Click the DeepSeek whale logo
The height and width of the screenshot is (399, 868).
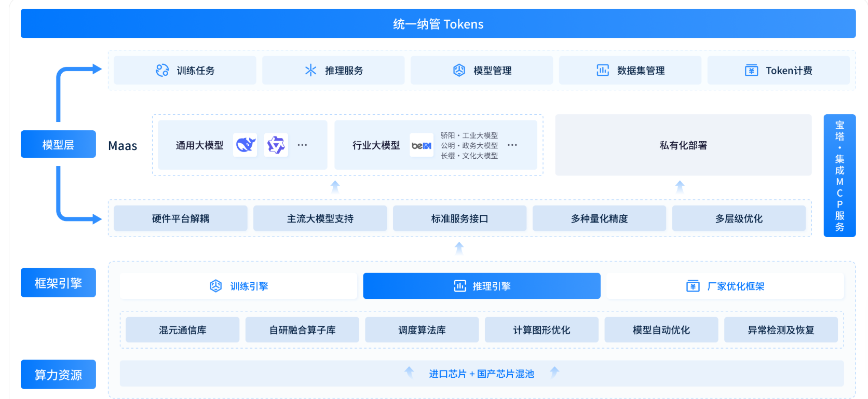[245, 145]
